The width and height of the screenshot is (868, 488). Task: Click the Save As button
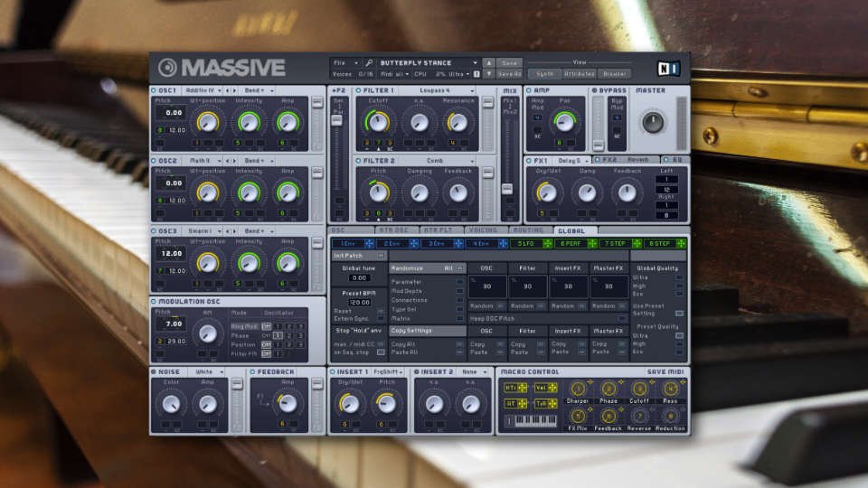tap(509, 73)
